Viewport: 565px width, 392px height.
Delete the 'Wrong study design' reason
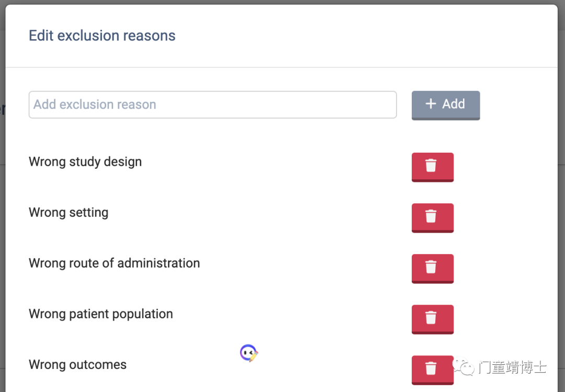tap(432, 166)
